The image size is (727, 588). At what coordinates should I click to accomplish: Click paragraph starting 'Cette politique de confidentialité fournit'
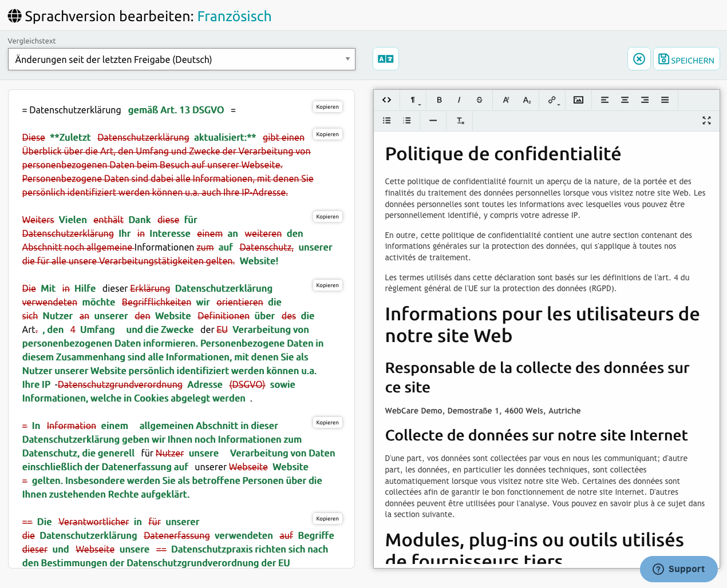[x=546, y=198]
